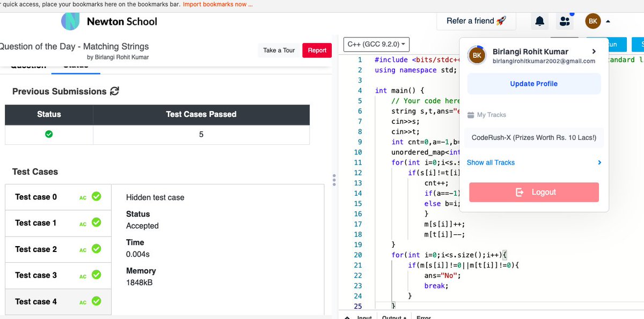
Task: Click Show all Tracks link
Action: [x=491, y=162]
